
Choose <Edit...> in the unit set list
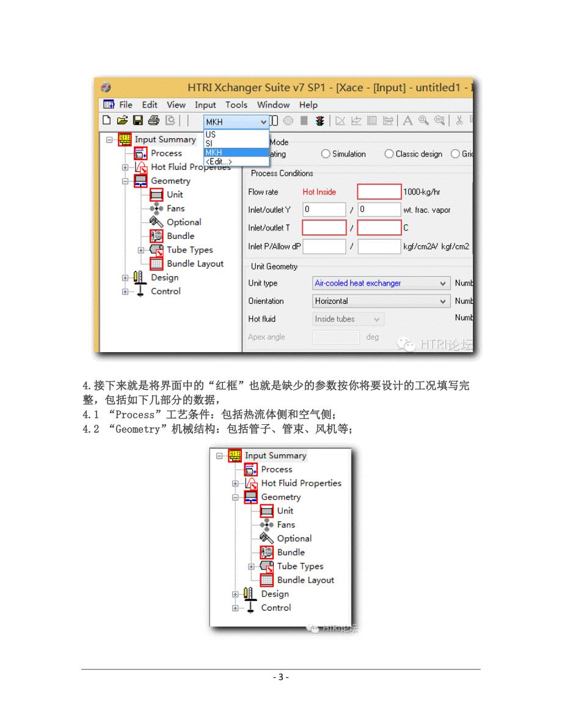236,161
